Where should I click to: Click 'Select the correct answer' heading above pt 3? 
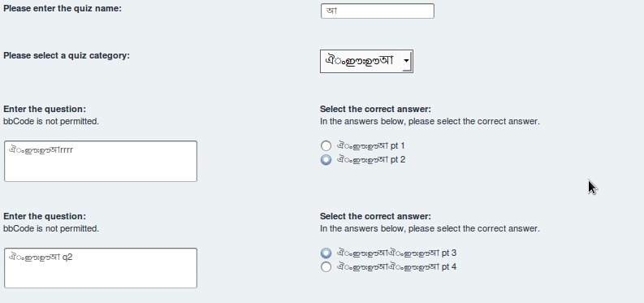375,216
